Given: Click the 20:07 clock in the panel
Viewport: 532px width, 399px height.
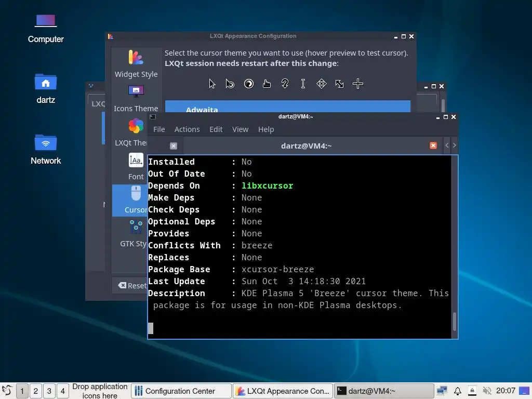Looking at the screenshot, I should click(x=506, y=391).
